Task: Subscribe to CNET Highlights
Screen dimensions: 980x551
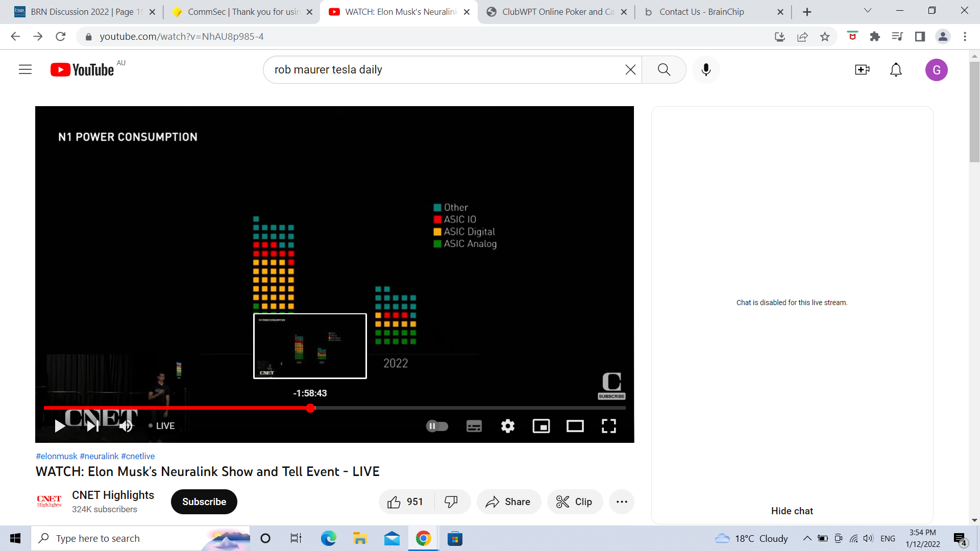Action: click(204, 502)
